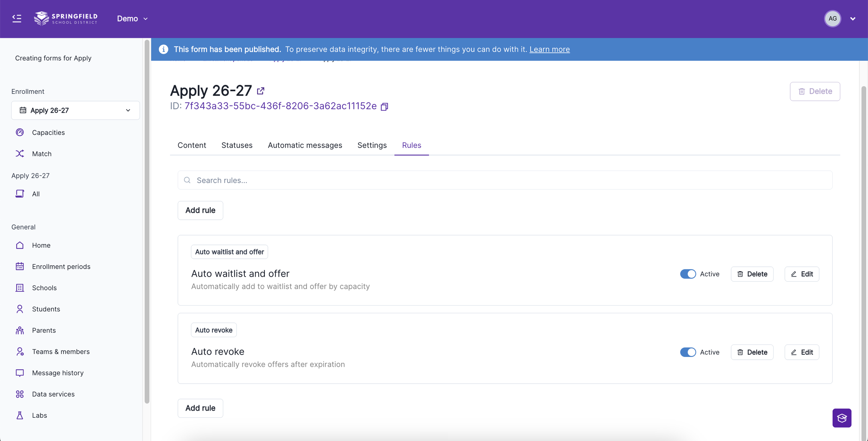Viewport: 868px width, 441px height.
Task: Click 'Automatically add to waitlist and offer' description
Action: coord(281,286)
